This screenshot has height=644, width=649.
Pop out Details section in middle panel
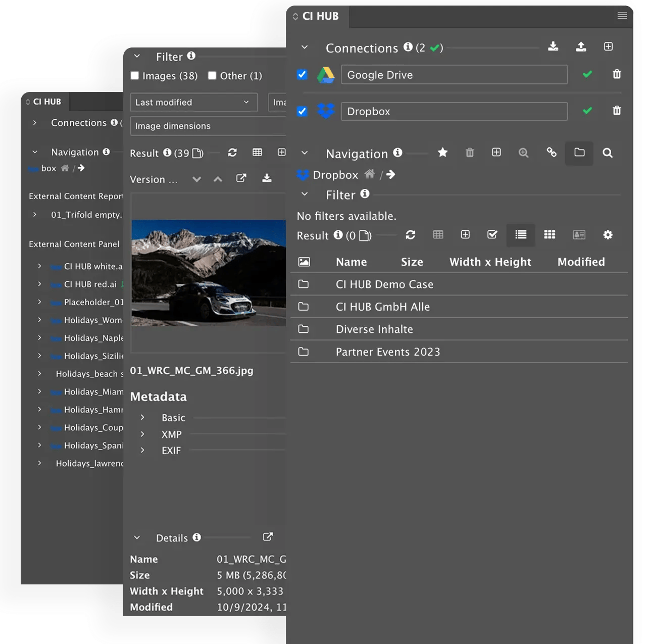pyautogui.click(x=268, y=537)
